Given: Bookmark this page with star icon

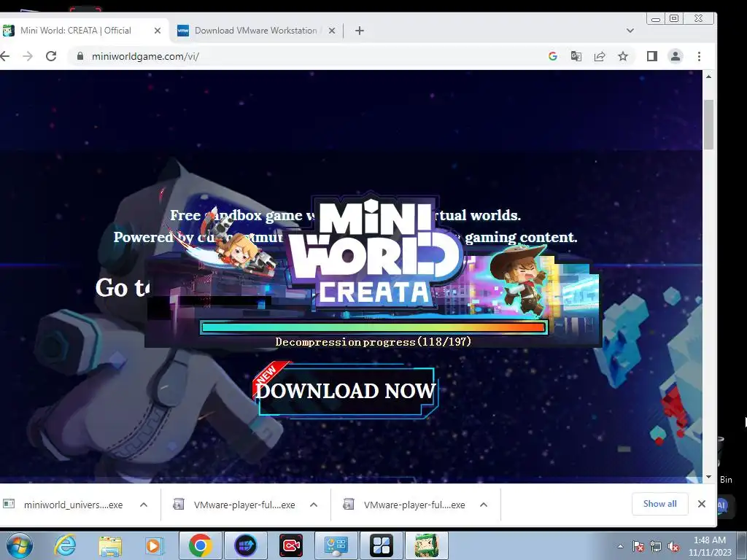Looking at the screenshot, I should coord(623,56).
